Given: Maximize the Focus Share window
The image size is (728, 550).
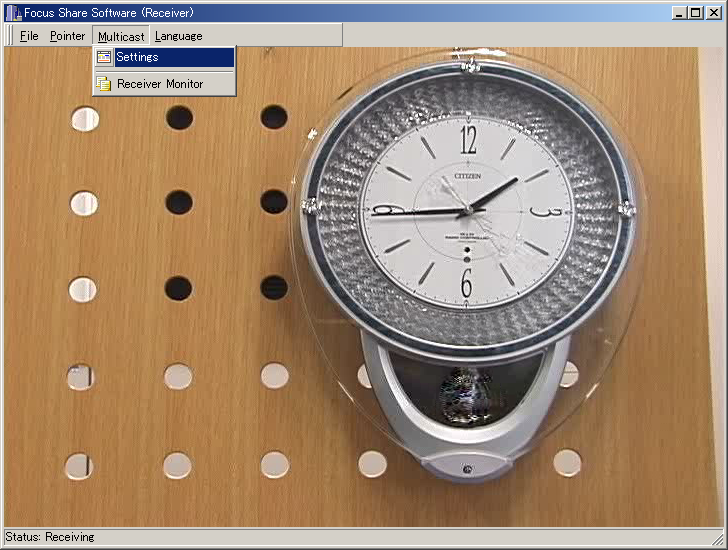Looking at the screenshot, I should pos(696,12).
